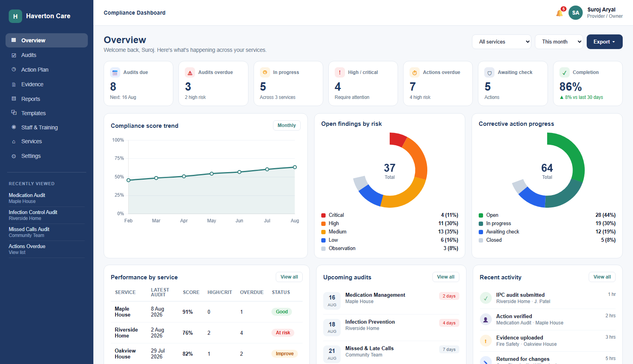Click the Audits overdue warning icon
Screen dimensions: 633x364
pyautogui.click(x=190, y=72)
